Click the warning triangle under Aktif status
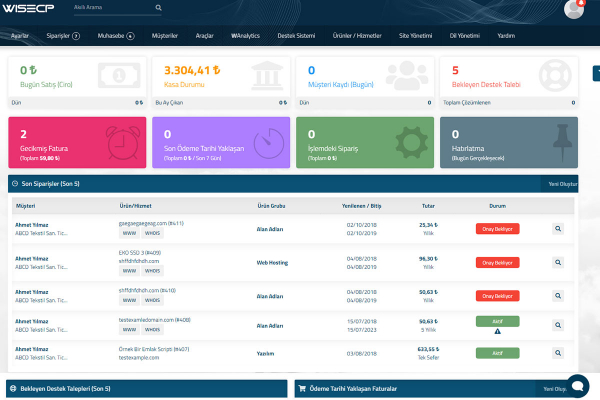 click(x=497, y=330)
